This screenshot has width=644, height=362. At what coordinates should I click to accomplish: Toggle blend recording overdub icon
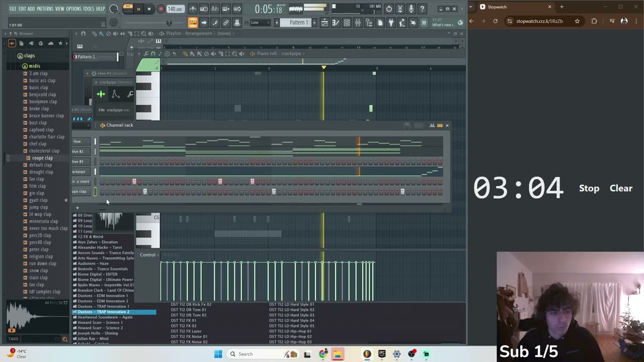click(226, 9)
